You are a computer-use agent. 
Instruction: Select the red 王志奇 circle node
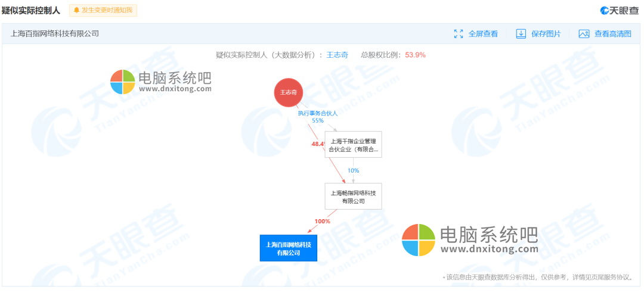(289, 92)
